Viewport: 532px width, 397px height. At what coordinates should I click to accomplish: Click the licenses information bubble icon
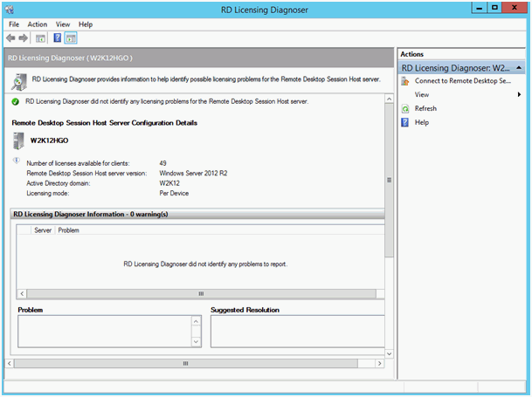17,161
